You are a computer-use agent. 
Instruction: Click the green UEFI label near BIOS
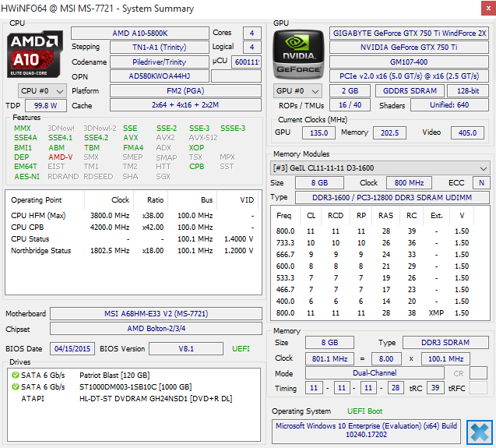(241, 349)
